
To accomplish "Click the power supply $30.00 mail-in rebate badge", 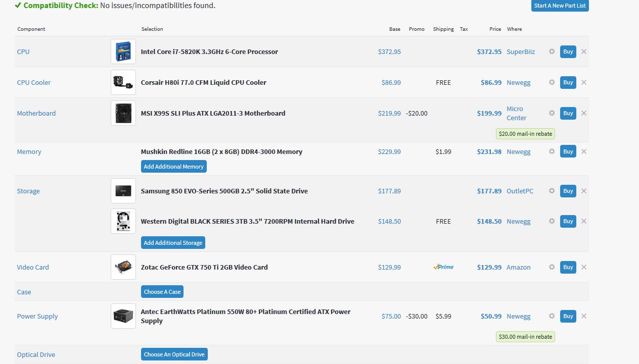I will (x=525, y=337).
